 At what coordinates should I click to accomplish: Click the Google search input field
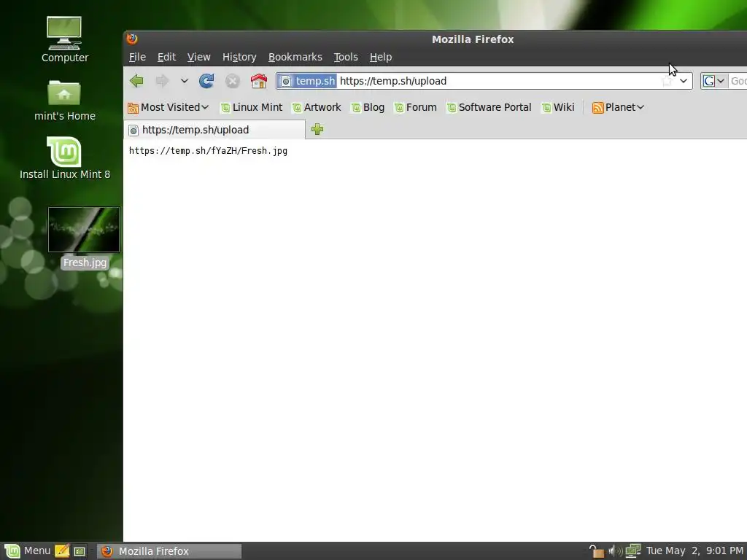(738, 81)
